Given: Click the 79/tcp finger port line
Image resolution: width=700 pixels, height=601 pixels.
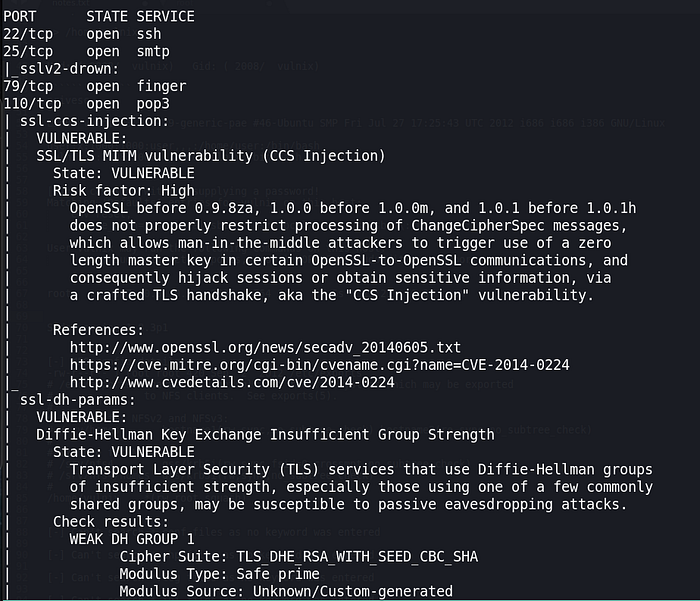Looking at the screenshot, I should click(x=94, y=86).
